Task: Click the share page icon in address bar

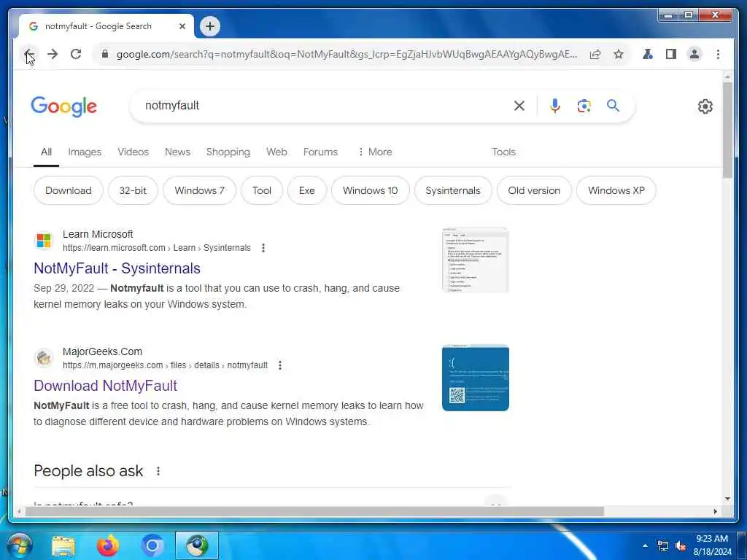Action: click(595, 54)
